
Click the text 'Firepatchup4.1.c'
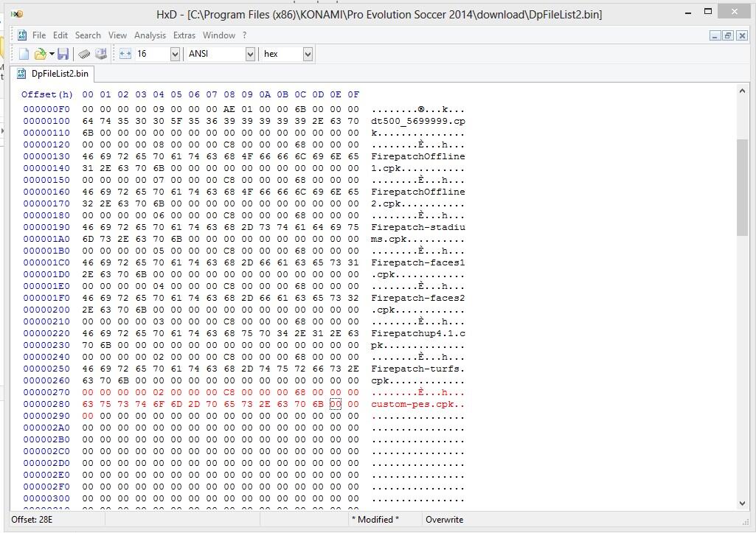click(x=418, y=333)
